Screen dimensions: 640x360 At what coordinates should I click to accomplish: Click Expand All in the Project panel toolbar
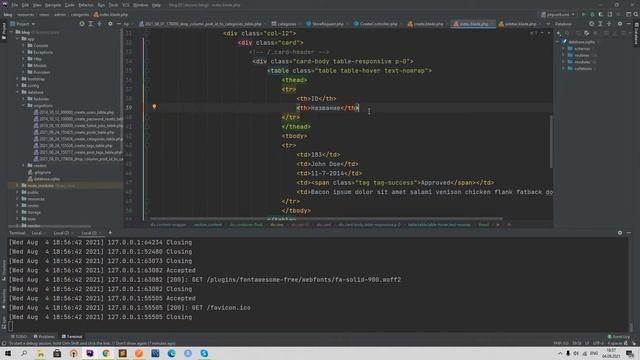tap(91, 24)
